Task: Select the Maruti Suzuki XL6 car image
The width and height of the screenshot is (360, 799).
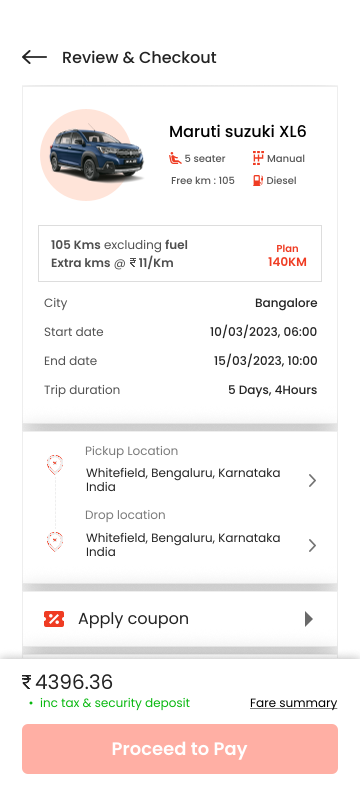Action: [92, 154]
